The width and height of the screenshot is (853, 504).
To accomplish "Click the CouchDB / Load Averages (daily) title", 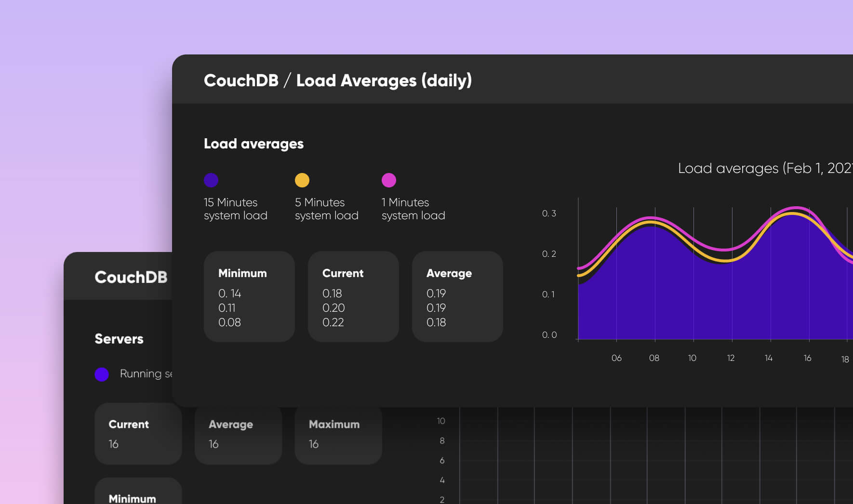I will click(x=337, y=80).
